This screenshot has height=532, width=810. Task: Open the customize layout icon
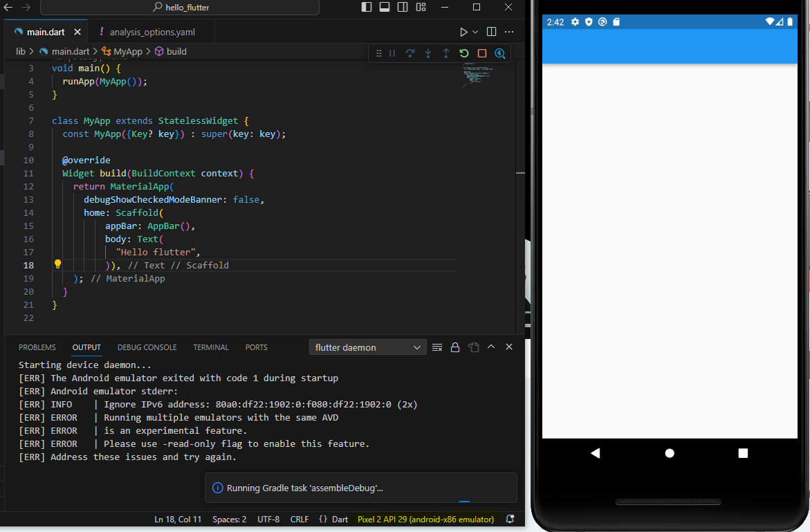(421, 7)
